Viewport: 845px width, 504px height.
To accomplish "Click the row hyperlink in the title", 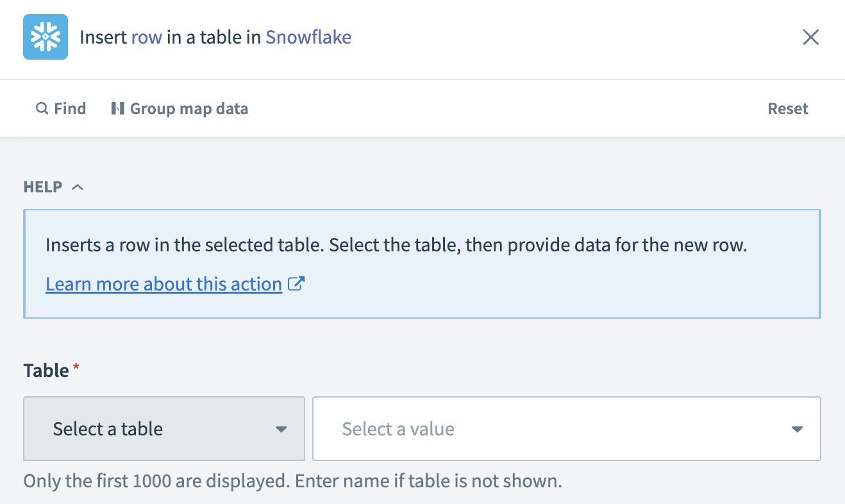I will [x=148, y=37].
